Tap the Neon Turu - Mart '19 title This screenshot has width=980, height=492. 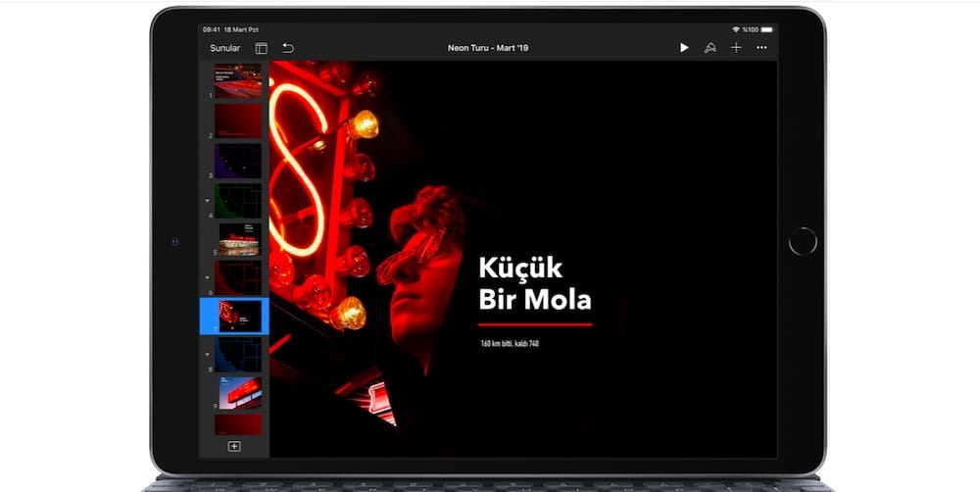click(487, 48)
